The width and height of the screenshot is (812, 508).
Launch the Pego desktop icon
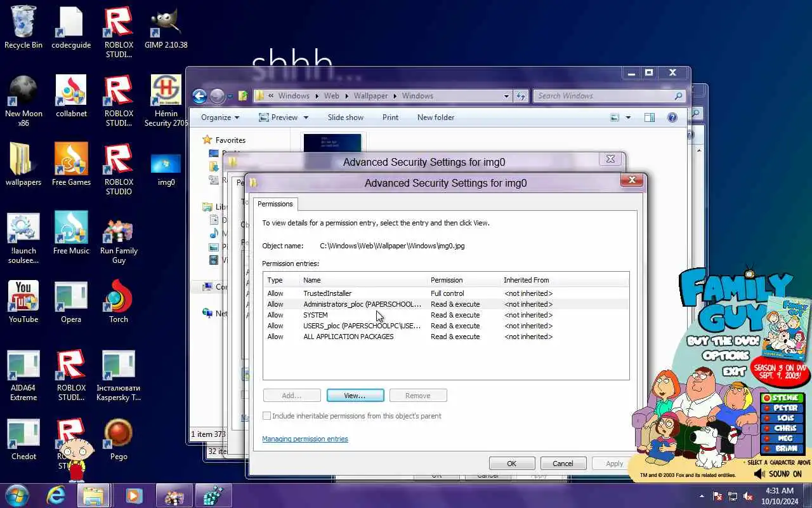pos(119,439)
